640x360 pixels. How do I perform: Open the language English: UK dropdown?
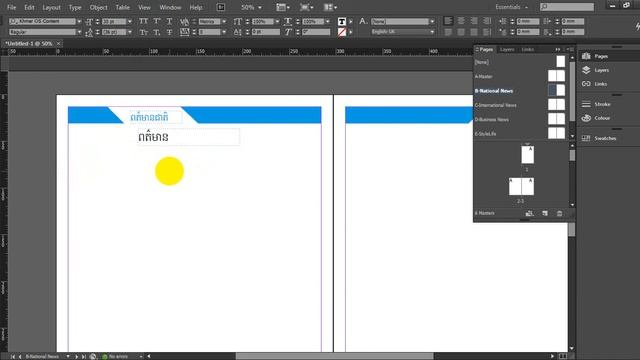coord(432,32)
